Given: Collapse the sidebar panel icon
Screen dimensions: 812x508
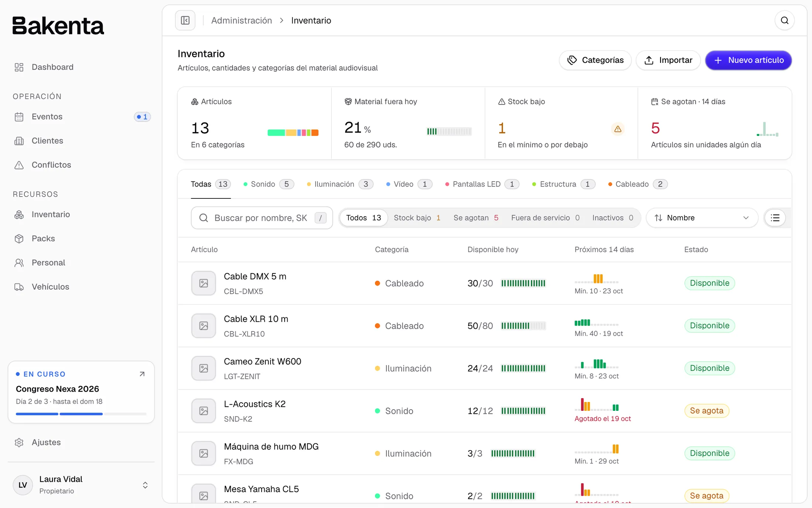Looking at the screenshot, I should pos(185,20).
